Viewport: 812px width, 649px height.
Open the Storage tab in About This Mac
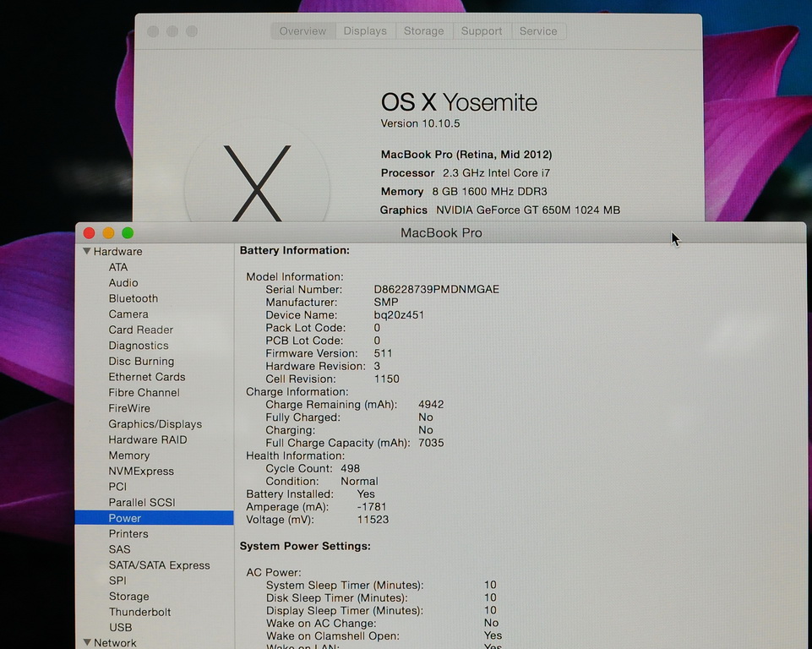coord(423,31)
